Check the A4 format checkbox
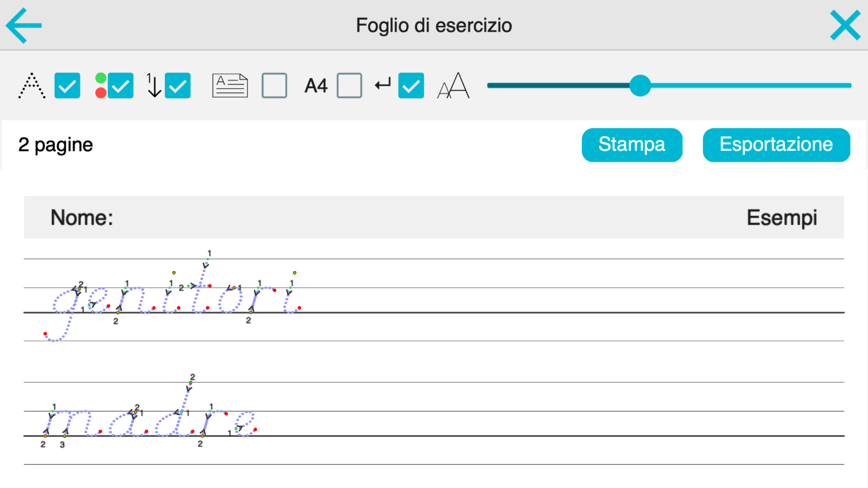 pos(349,85)
